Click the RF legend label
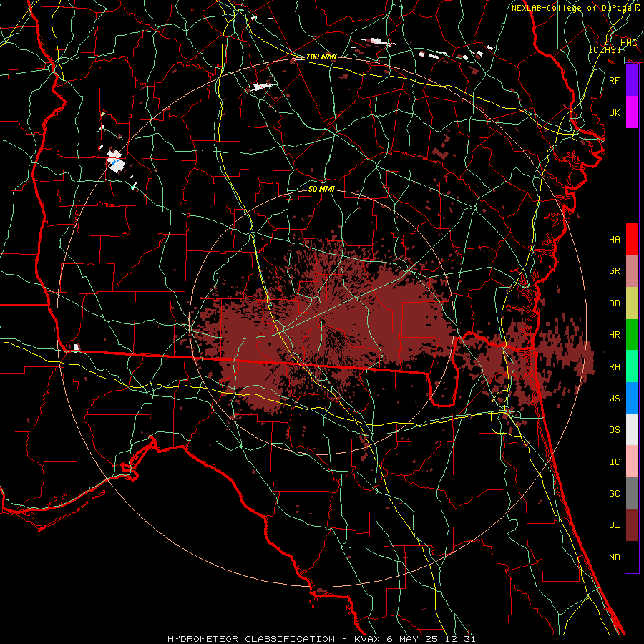This screenshot has height=644, width=644. tap(615, 80)
